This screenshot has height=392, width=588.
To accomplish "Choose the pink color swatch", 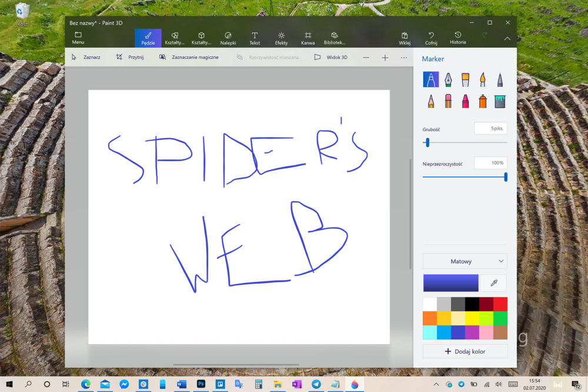I will click(x=486, y=333).
